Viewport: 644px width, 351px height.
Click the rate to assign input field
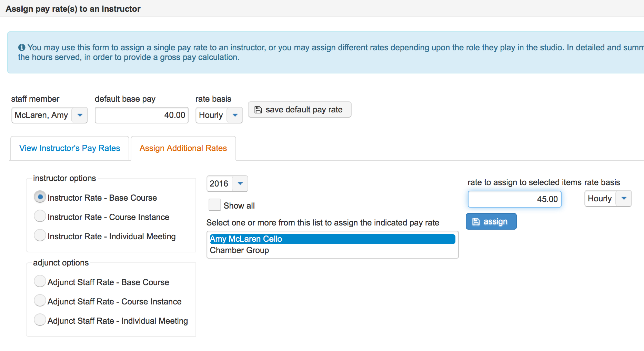[x=514, y=199]
